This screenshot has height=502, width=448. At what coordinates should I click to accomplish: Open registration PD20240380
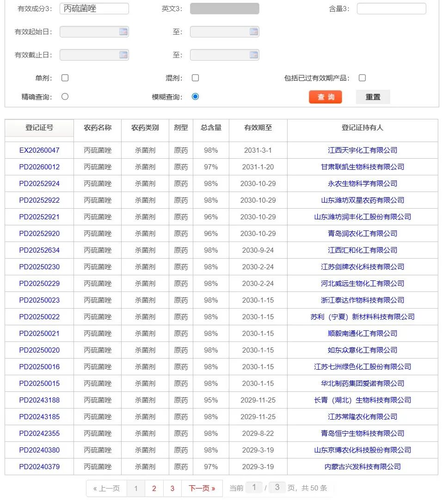[39, 450]
